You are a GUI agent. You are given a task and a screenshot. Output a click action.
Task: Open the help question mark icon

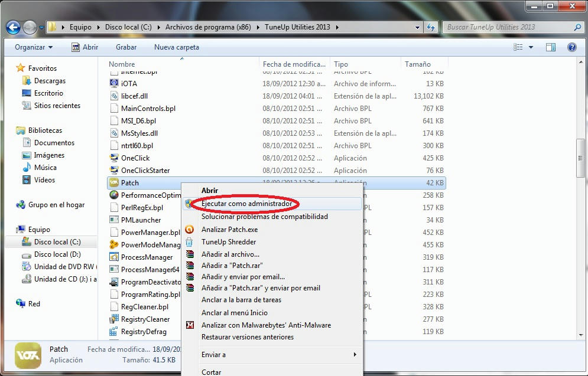pos(572,47)
